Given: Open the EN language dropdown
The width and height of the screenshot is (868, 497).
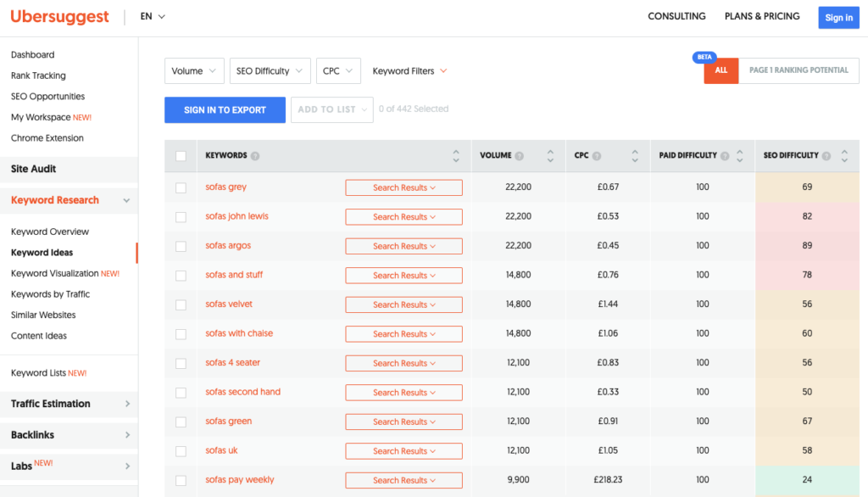Looking at the screenshot, I should 153,17.
